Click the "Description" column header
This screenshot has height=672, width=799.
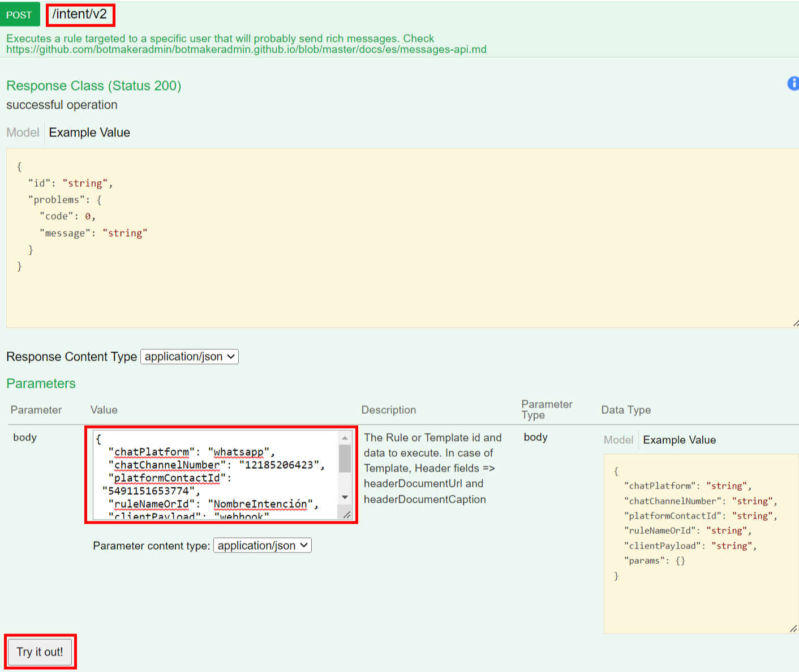(389, 410)
